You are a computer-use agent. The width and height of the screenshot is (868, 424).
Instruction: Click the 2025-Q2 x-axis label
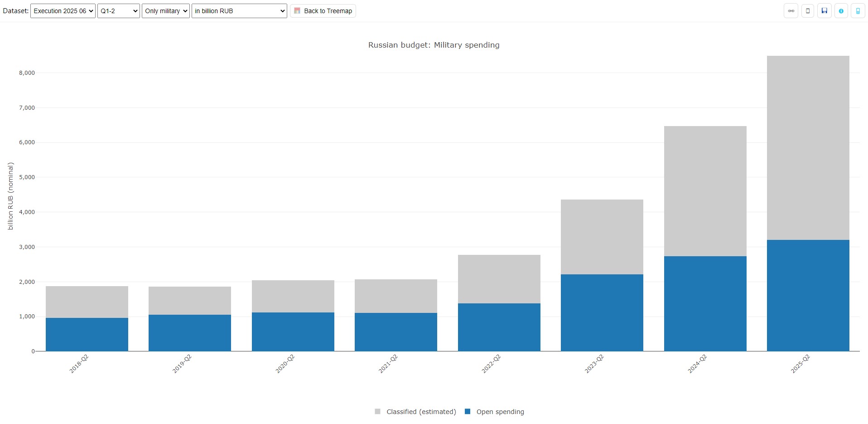(x=800, y=364)
